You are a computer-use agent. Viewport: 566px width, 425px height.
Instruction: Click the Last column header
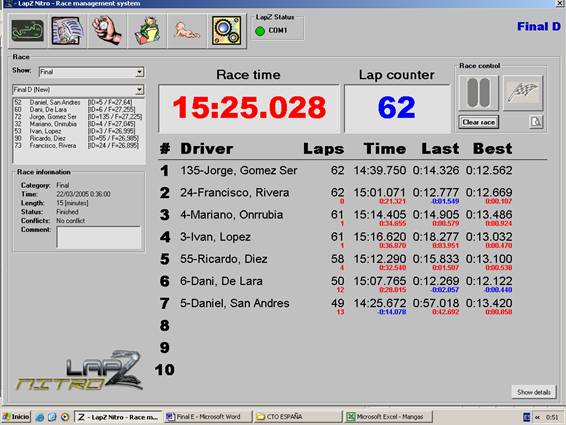click(x=440, y=149)
